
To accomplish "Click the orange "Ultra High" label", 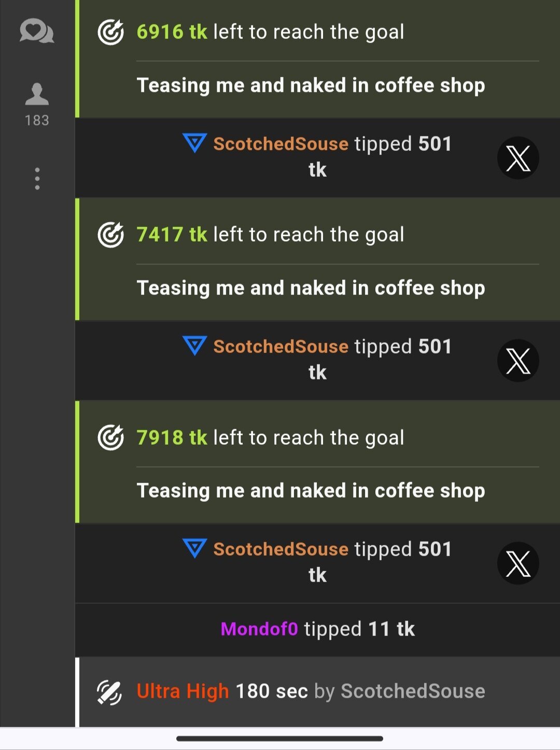I will [183, 691].
